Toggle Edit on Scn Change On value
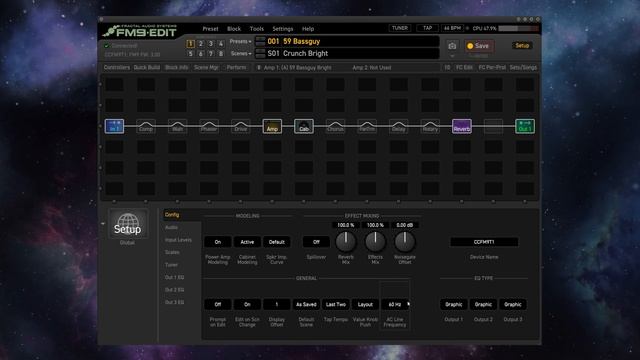 (247, 304)
